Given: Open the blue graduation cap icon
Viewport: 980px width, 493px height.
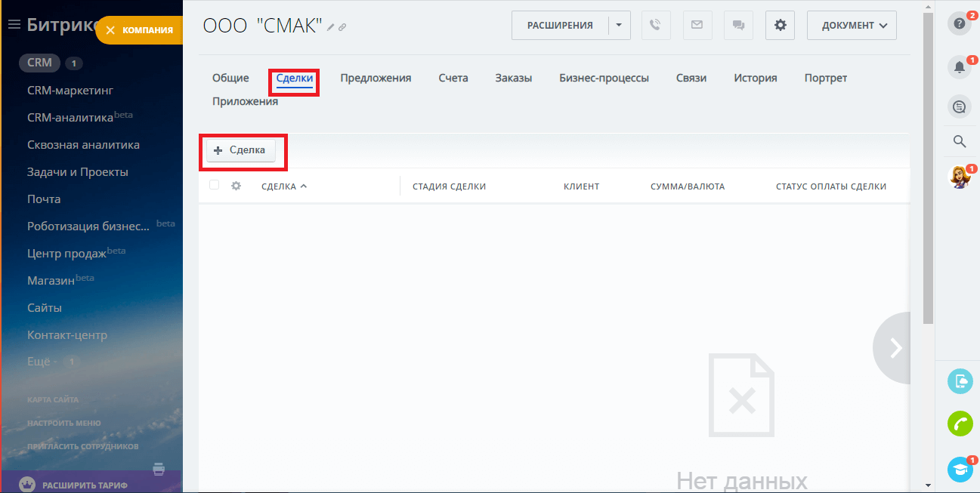Looking at the screenshot, I should pos(960,469).
